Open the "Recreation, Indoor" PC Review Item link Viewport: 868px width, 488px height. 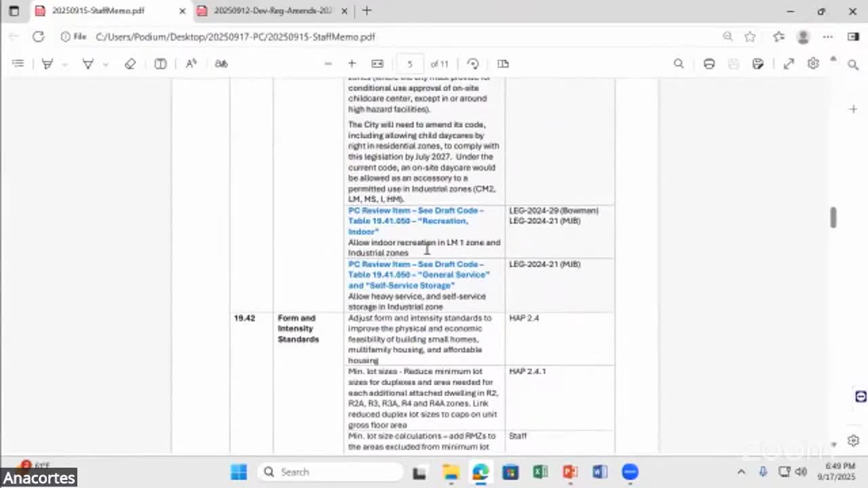(416, 221)
